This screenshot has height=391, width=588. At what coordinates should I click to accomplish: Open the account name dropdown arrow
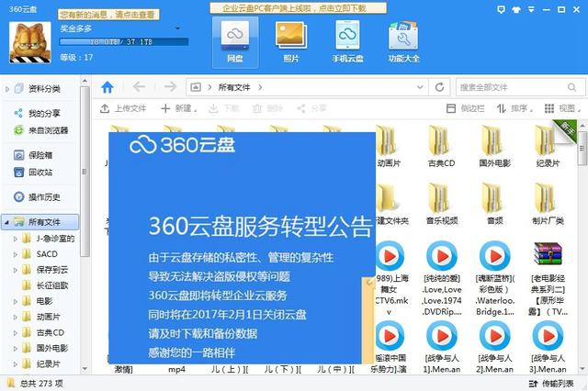(x=177, y=28)
